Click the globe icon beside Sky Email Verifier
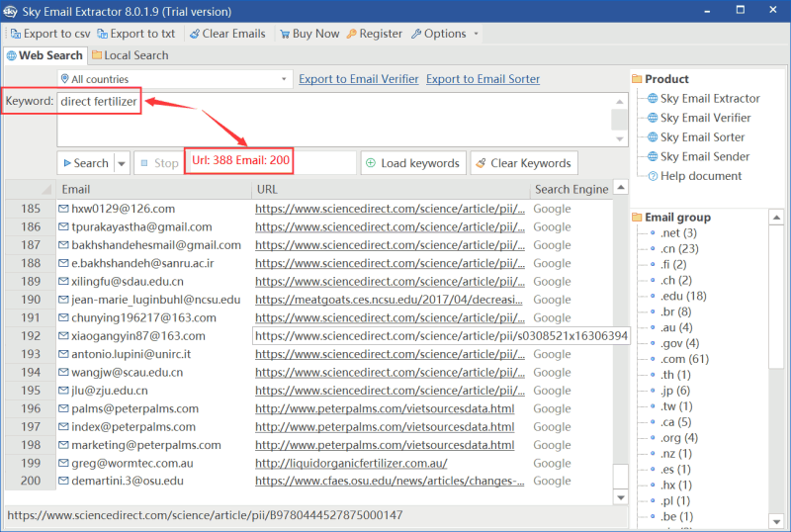This screenshot has height=532, width=791. point(653,118)
